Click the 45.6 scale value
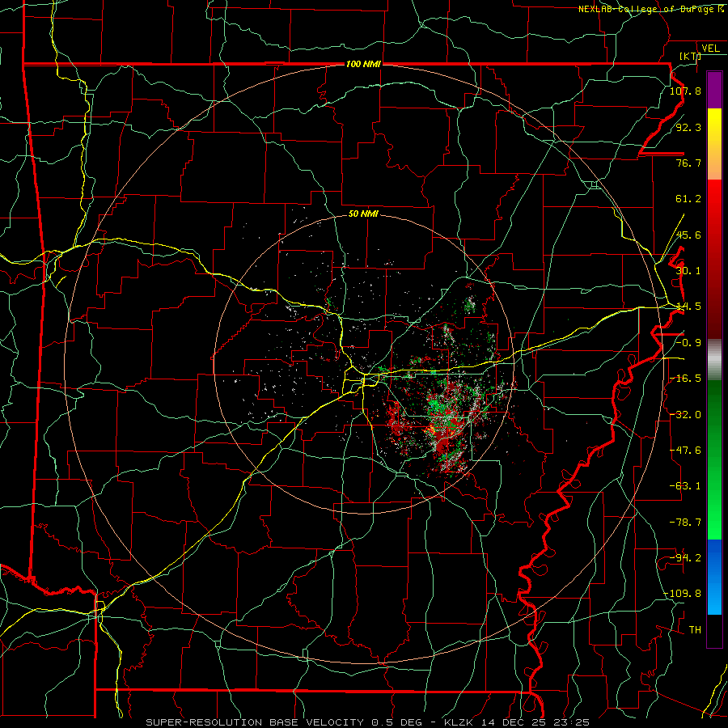The height and width of the screenshot is (728, 728). click(688, 235)
